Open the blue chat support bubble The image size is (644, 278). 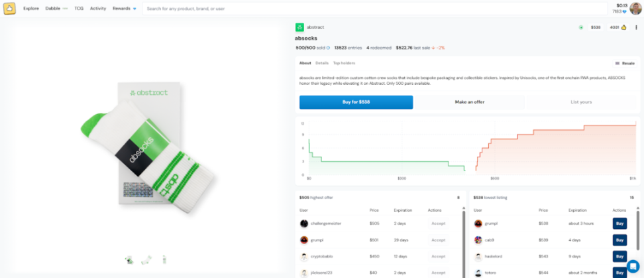[x=633, y=266]
